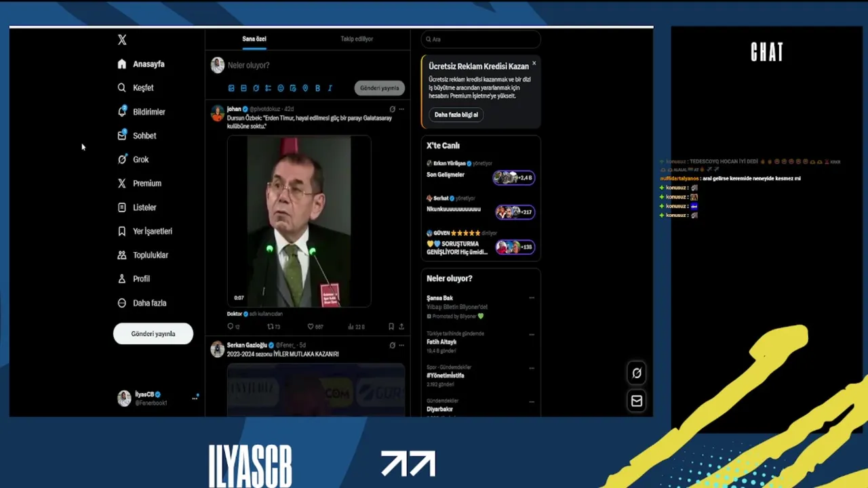Open more options for Diyarbakır trend
Screen dimensions: 868x488
tap(532, 402)
